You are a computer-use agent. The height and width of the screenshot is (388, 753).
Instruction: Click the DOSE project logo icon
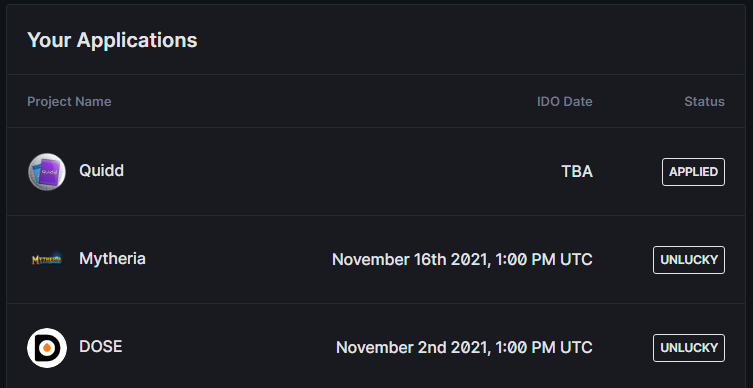click(47, 348)
